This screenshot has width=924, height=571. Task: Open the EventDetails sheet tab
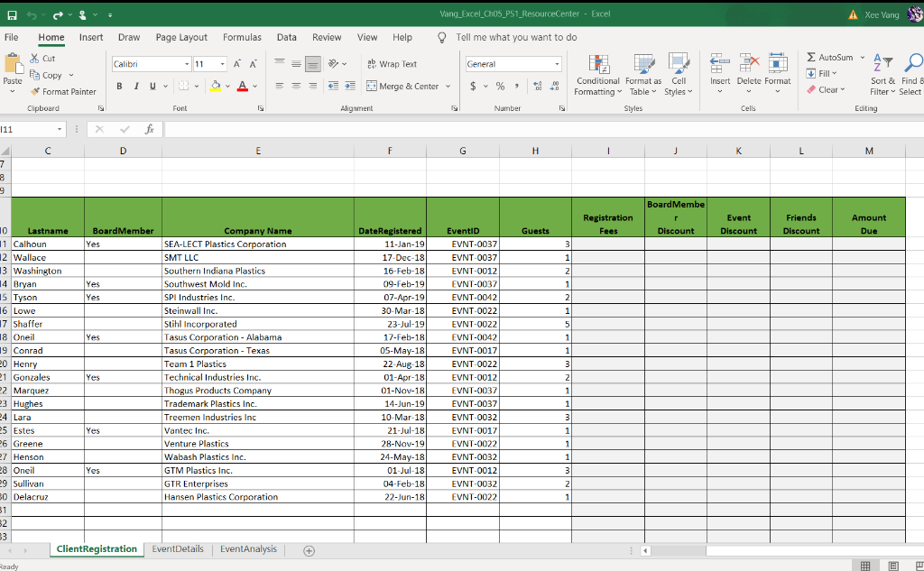click(177, 548)
